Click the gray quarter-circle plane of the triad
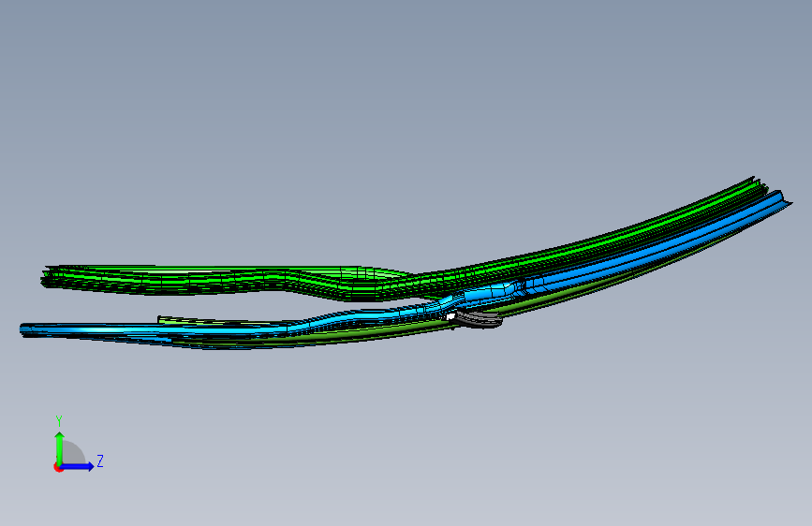 coord(72,453)
